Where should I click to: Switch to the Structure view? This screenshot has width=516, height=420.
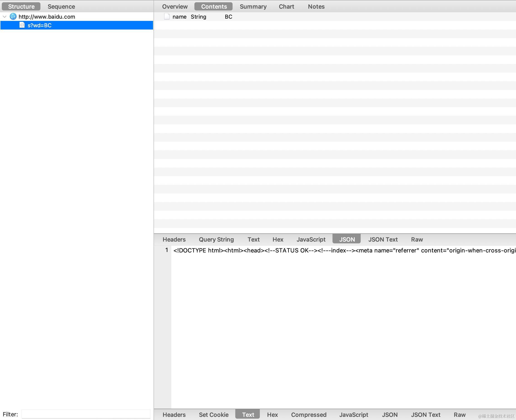pyautogui.click(x=21, y=7)
